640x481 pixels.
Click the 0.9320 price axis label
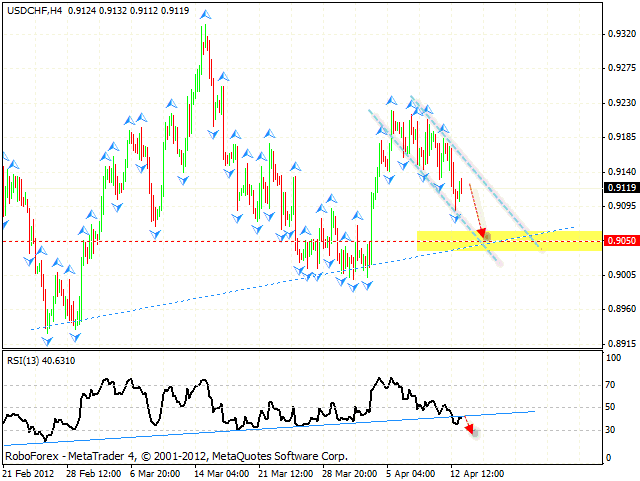(621, 34)
